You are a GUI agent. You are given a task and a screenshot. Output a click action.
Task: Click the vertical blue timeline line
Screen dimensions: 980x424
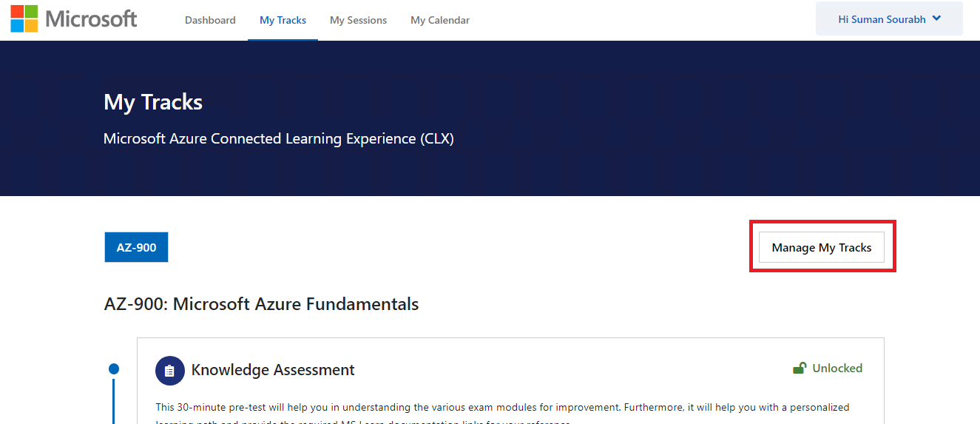point(114,400)
